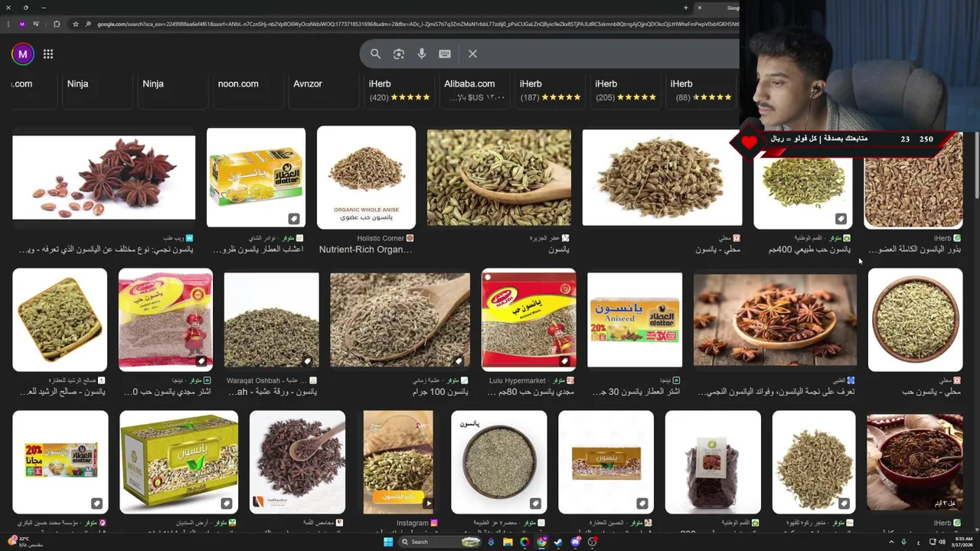Open the Waraqat Oshbah anise pile image
This screenshot has width=980, height=551.
271,319
